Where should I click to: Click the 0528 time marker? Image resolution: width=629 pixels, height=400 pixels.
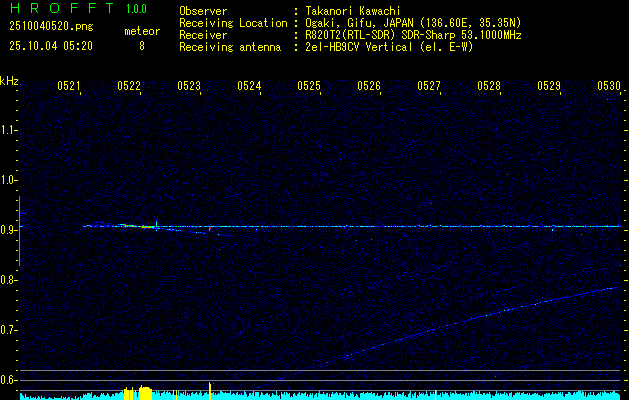click(x=489, y=85)
